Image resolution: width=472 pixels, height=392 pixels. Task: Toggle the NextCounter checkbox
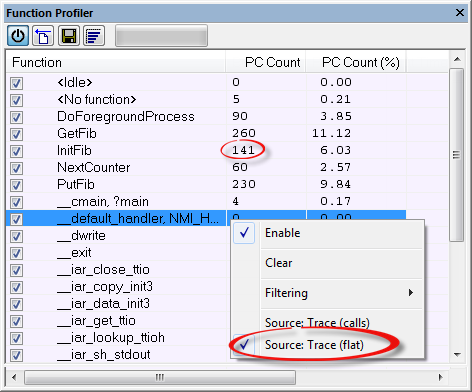pos(16,168)
